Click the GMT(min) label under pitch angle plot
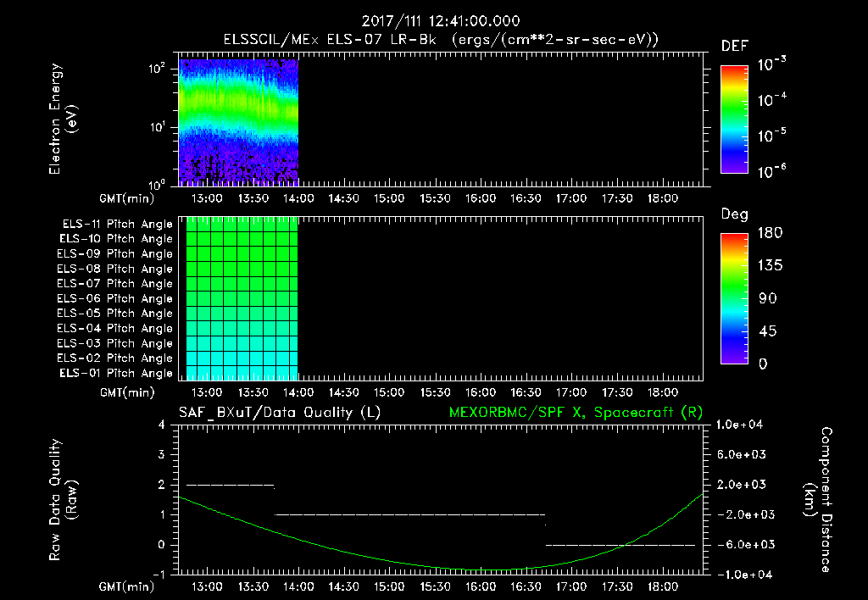This screenshot has width=868, height=600. click(127, 392)
